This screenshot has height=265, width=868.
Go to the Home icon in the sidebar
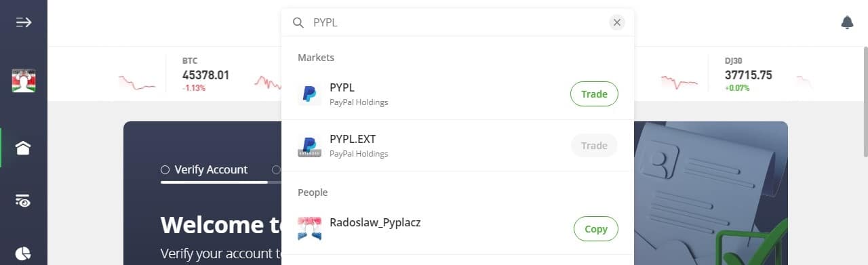click(24, 148)
